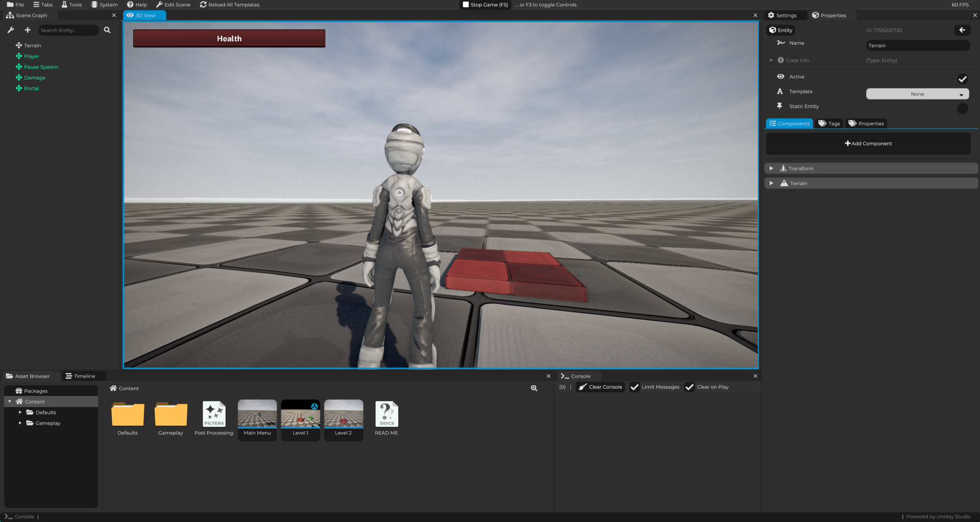The width and height of the screenshot is (980, 522).
Task: Click the Edit Scene wrench icon
Action: click(x=158, y=5)
